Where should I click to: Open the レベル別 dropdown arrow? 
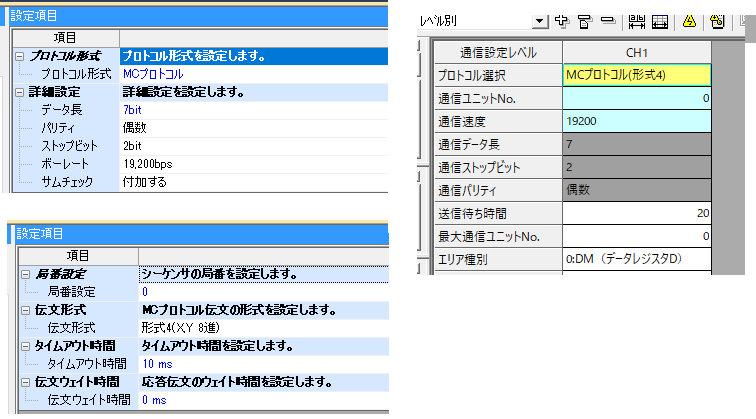[x=540, y=21]
